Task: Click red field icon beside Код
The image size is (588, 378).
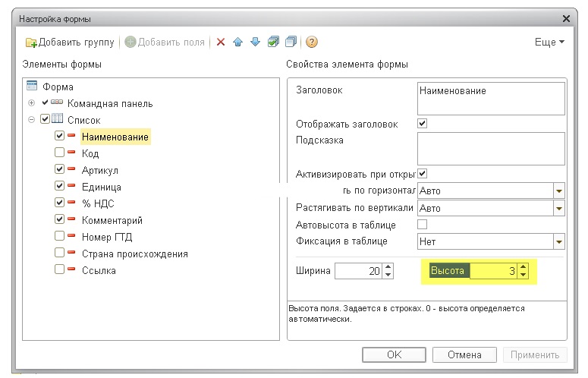Action: [71, 152]
